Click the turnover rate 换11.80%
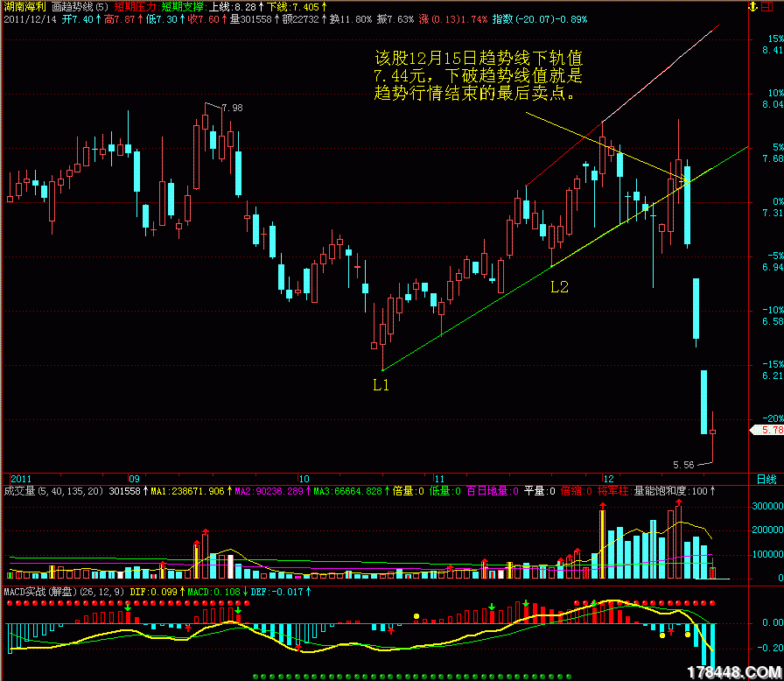Image resolution: width=784 pixels, height=681 pixels. pos(351,19)
